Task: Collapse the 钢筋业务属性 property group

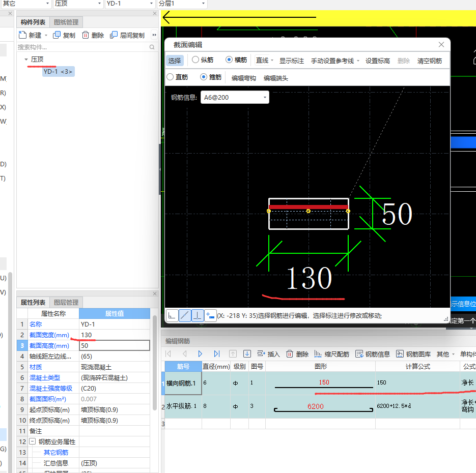Action: [32, 441]
